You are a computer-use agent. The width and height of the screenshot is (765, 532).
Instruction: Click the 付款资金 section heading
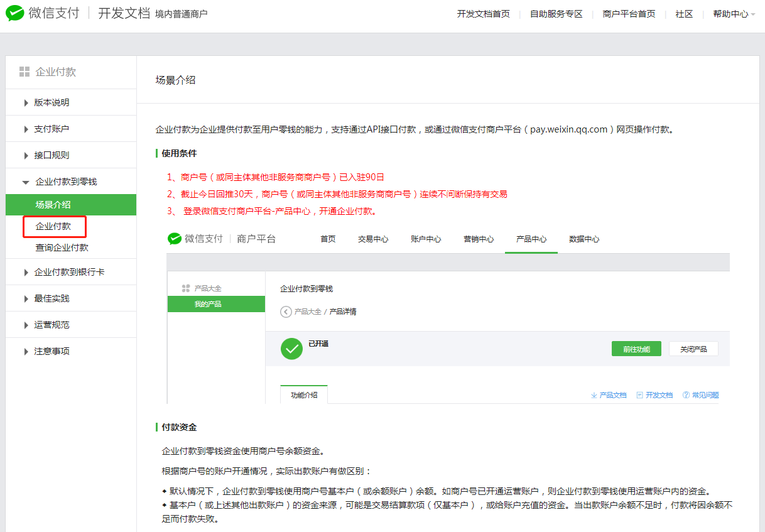point(179,427)
